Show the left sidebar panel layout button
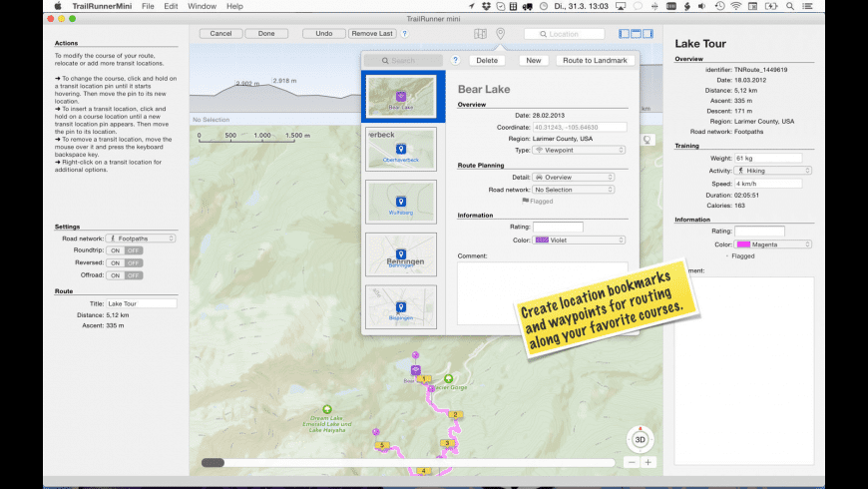 [624, 34]
